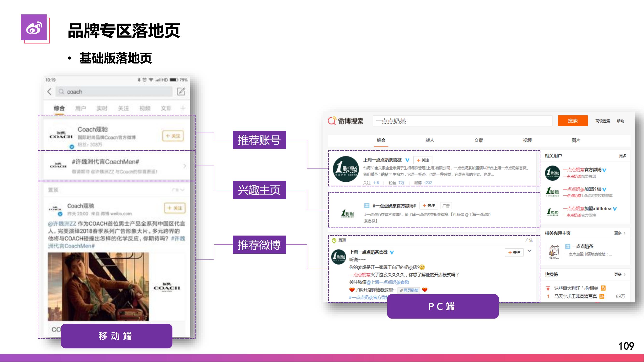Tap the back arrow in the mobile search

49,92
